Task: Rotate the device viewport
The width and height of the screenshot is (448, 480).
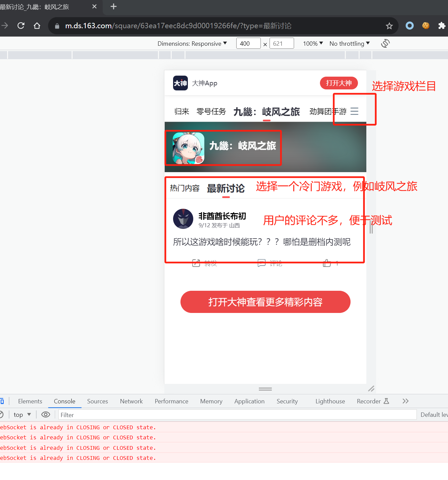Action: [385, 43]
